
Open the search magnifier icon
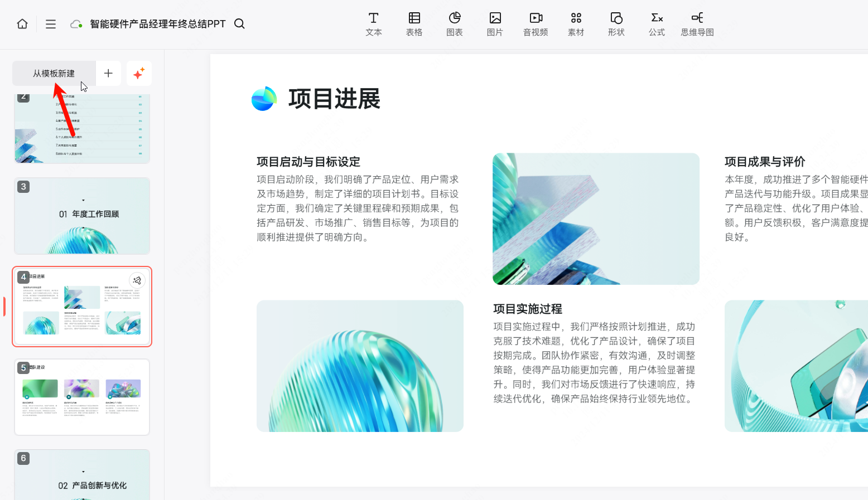(x=239, y=23)
